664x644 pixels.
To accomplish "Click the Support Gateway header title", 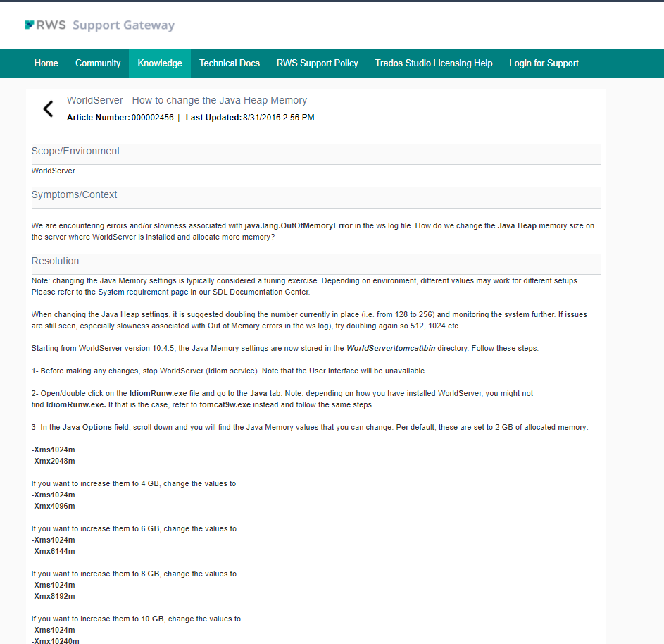I will coord(124,25).
